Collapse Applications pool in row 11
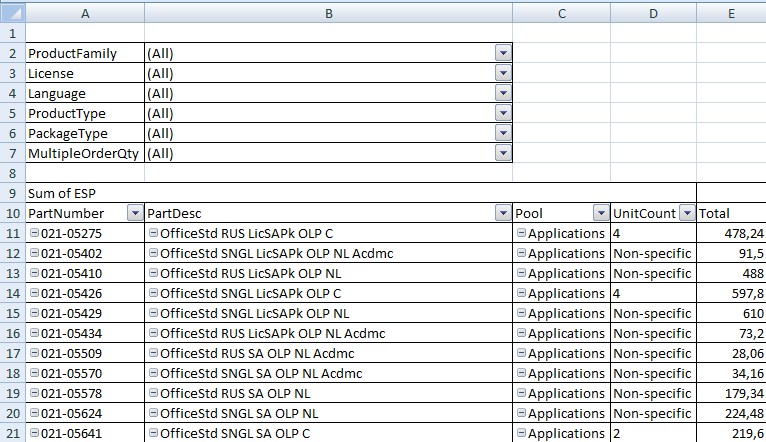This screenshot has height=442, width=766. tap(521, 232)
